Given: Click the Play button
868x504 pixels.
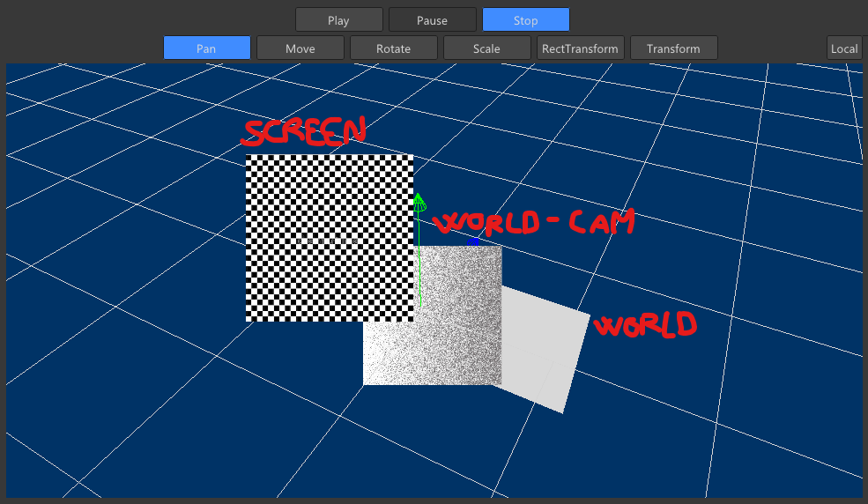Looking at the screenshot, I should click(338, 20).
